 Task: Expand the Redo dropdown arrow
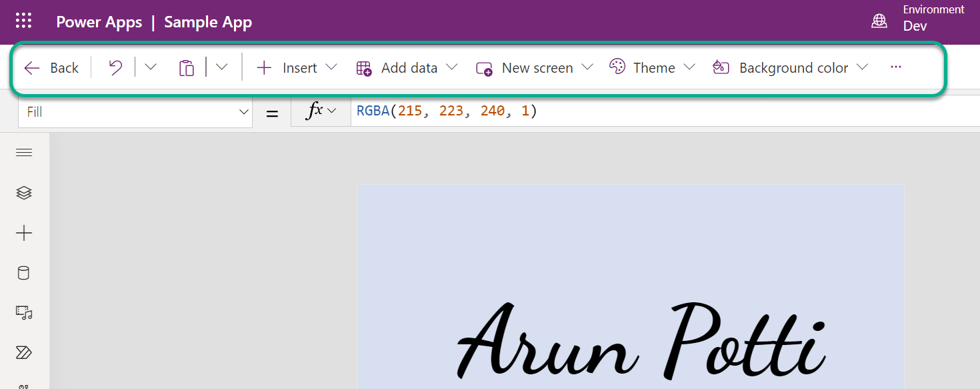click(x=151, y=67)
